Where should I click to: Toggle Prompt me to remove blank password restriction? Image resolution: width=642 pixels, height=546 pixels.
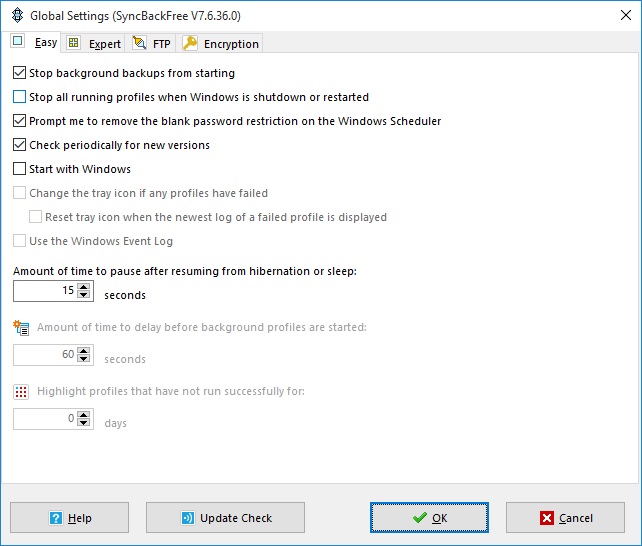coord(19,121)
